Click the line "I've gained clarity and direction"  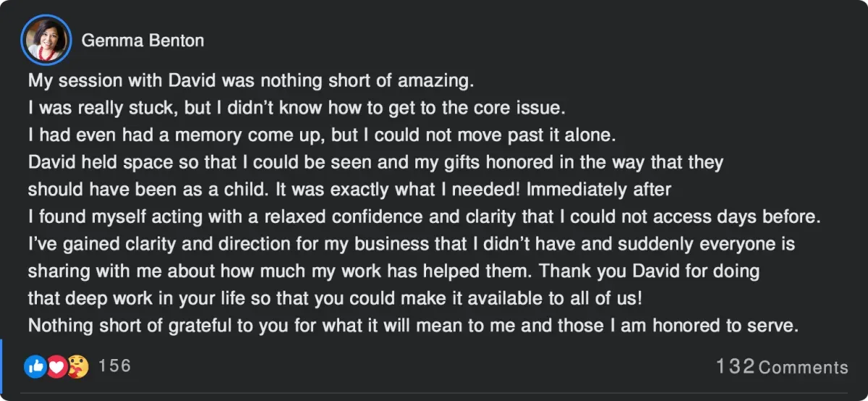pos(412,244)
